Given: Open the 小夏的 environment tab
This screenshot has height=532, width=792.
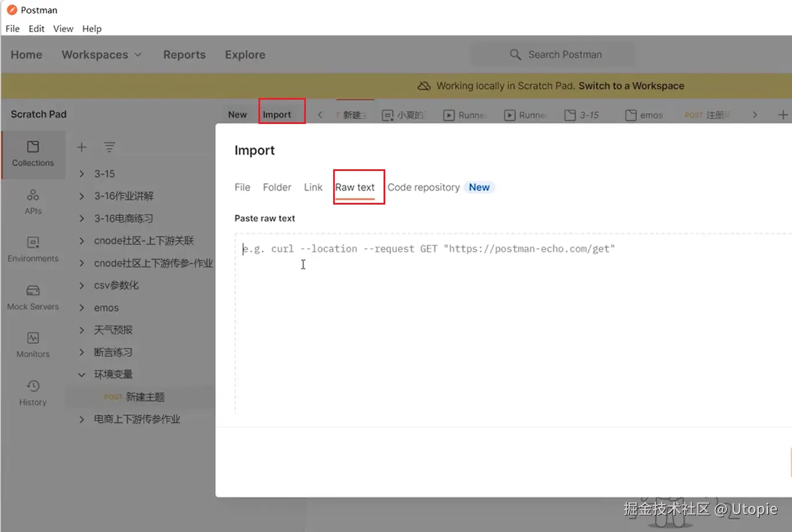Looking at the screenshot, I should point(404,115).
